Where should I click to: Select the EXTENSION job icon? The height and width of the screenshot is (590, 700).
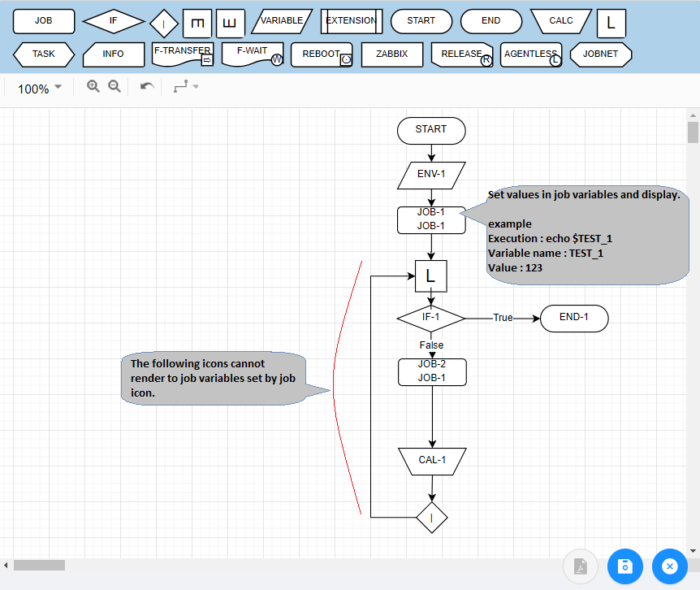[x=351, y=21]
